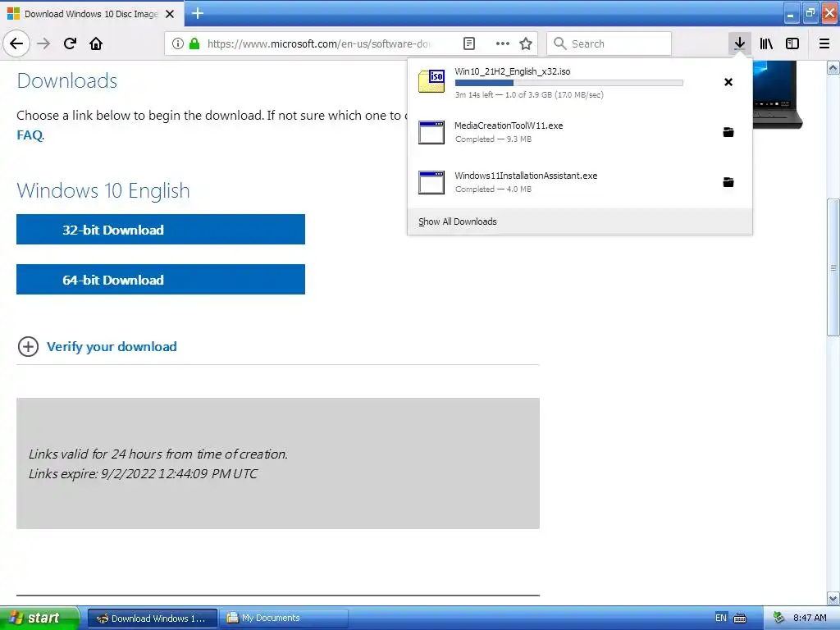
Task: Show the sidebars toolbar button
Action: 792,43
